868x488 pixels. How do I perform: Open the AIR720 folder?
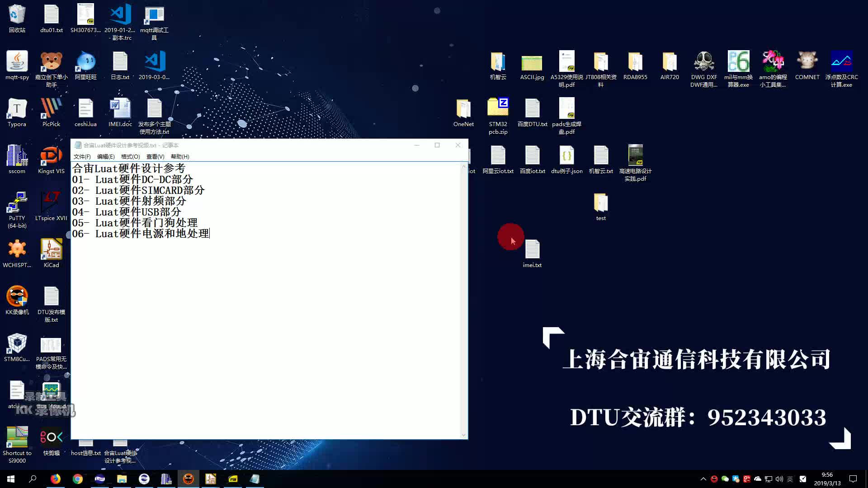pyautogui.click(x=670, y=66)
